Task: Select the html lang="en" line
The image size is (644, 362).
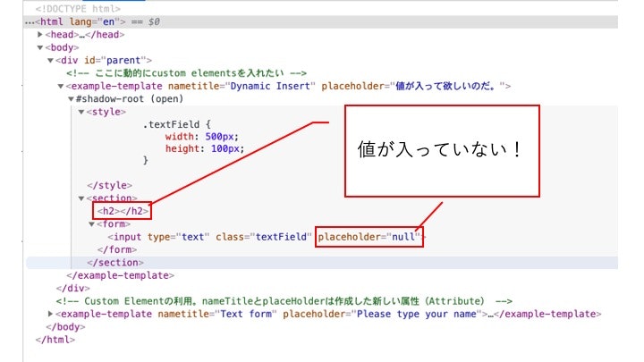Action: pos(320,21)
